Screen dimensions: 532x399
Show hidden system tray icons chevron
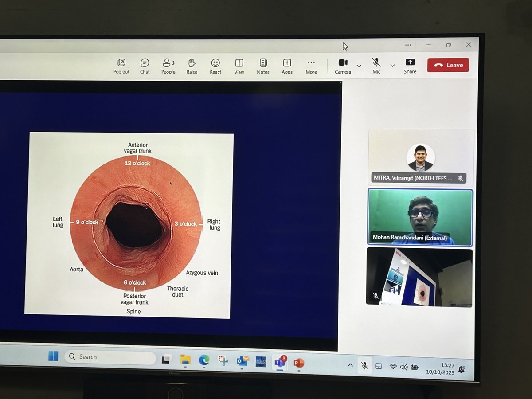pyautogui.click(x=350, y=365)
